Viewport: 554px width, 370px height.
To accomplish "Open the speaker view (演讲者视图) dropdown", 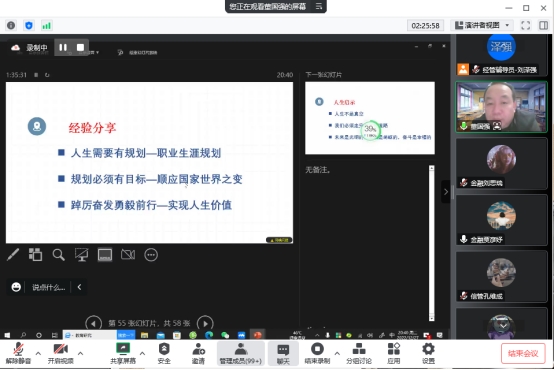I will coord(482,25).
